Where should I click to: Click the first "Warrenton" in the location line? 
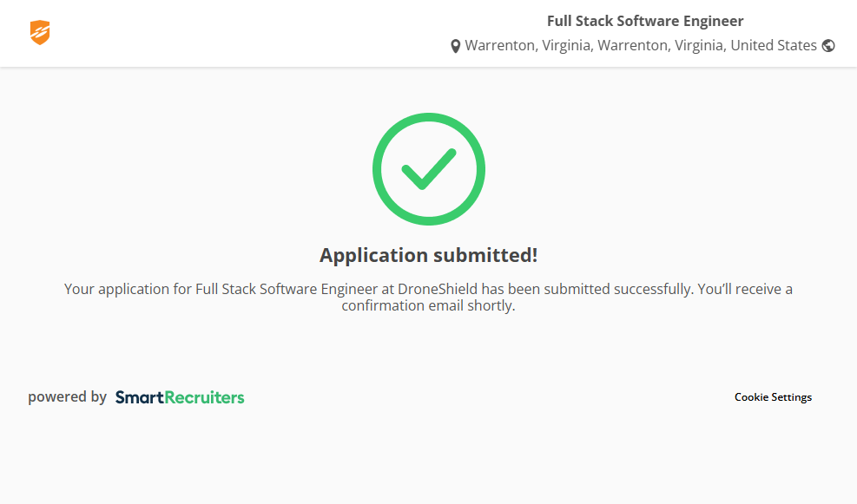coord(499,45)
